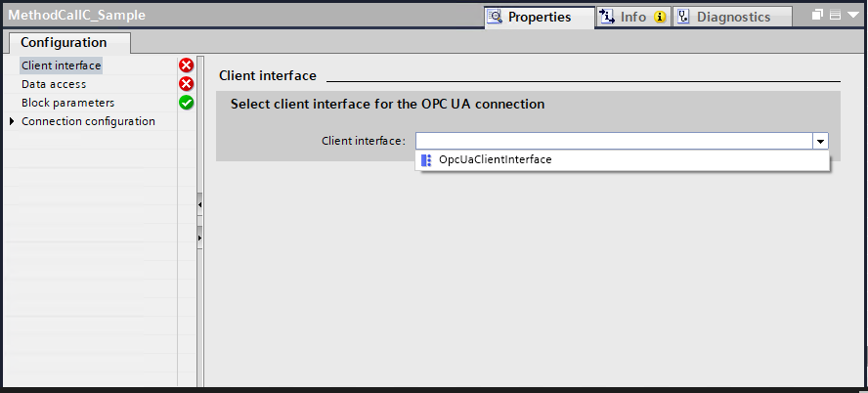
Task: Click the OpcUaClientInterface item icon
Action: (426, 159)
